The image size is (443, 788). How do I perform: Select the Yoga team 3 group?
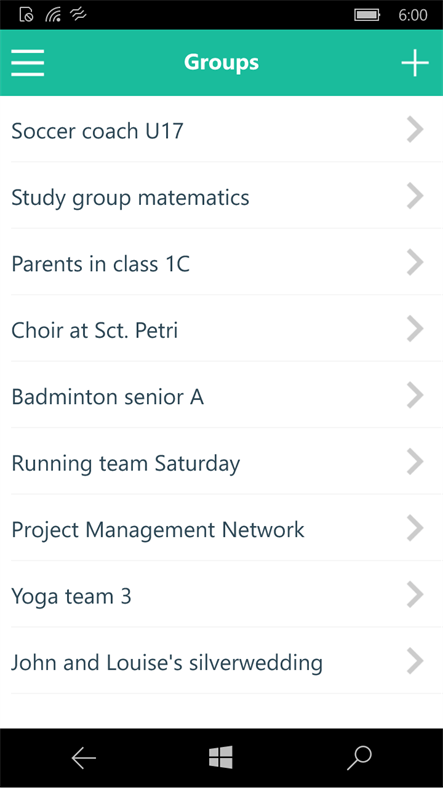tap(222, 595)
